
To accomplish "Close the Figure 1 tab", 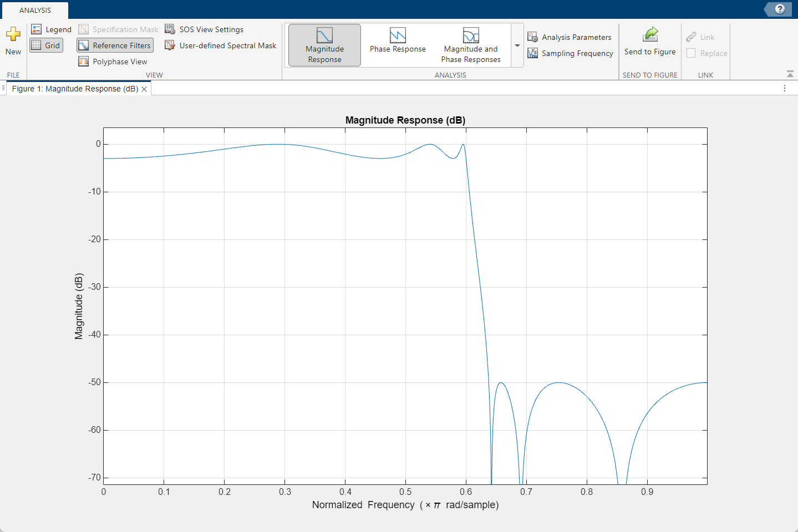I will click(x=144, y=88).
